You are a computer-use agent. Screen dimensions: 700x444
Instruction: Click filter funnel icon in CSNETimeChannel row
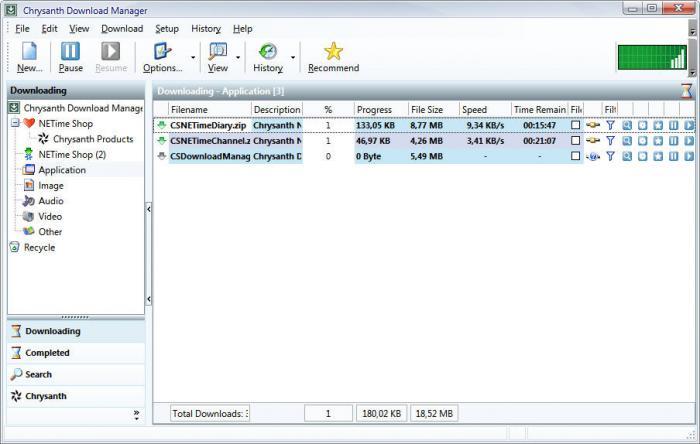[x=610, y=141]
